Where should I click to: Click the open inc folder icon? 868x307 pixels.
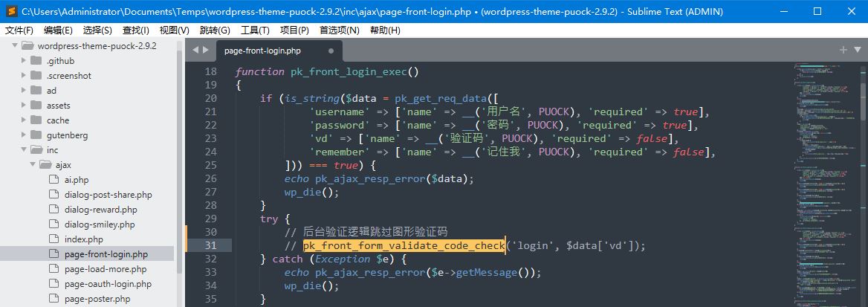pyautogui.click(x=36, y=150)
